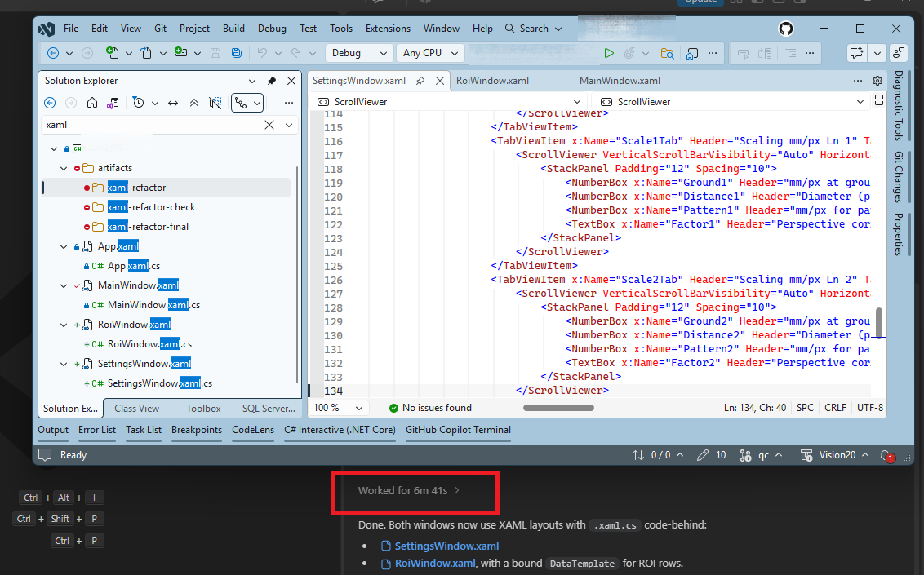Click the Navigate Backward arrow in the main toolbar
Image resolution: width=924 pixels, height=575 pixels.
click(x=53, y=53)
